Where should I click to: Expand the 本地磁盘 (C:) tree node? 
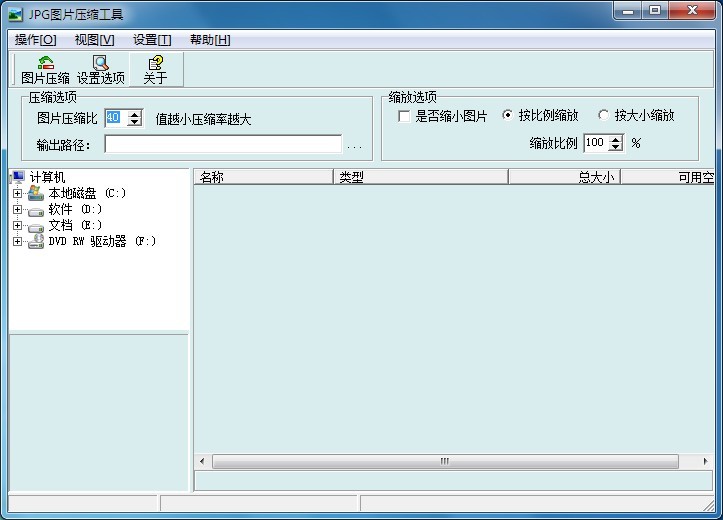coord(17,193)
